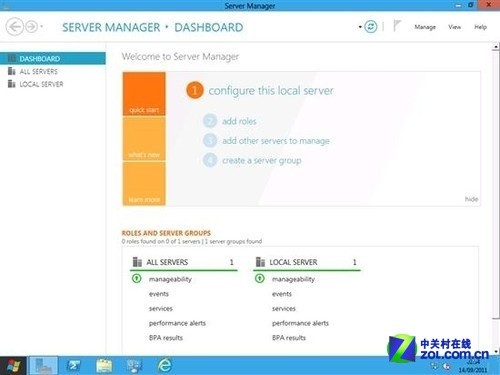Click the Windows Start button
The width and height of the screenshot is (500, 375).
[x=13, y=366]
